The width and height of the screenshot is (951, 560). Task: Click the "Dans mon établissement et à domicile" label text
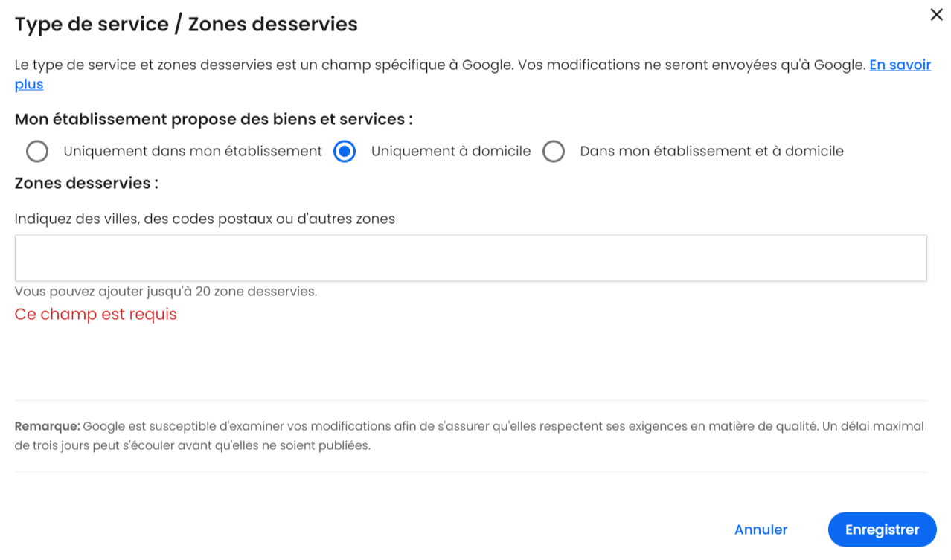[x=711, y=152]
